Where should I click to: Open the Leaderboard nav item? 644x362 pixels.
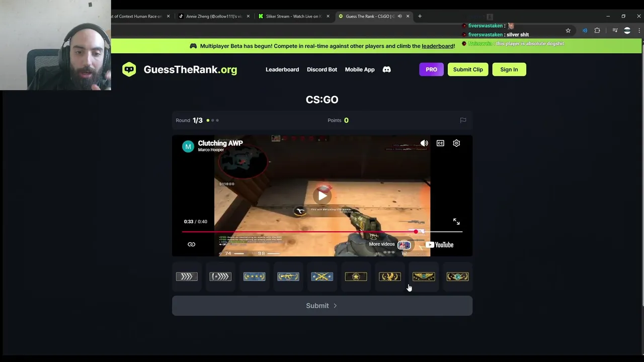point(282,69)
